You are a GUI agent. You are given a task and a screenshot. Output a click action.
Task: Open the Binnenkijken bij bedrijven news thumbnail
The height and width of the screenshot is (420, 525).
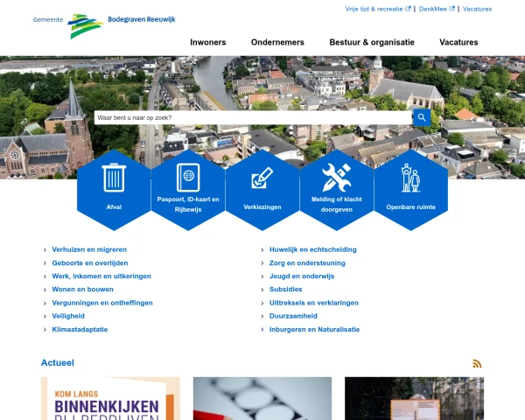[x=110, y=399]
